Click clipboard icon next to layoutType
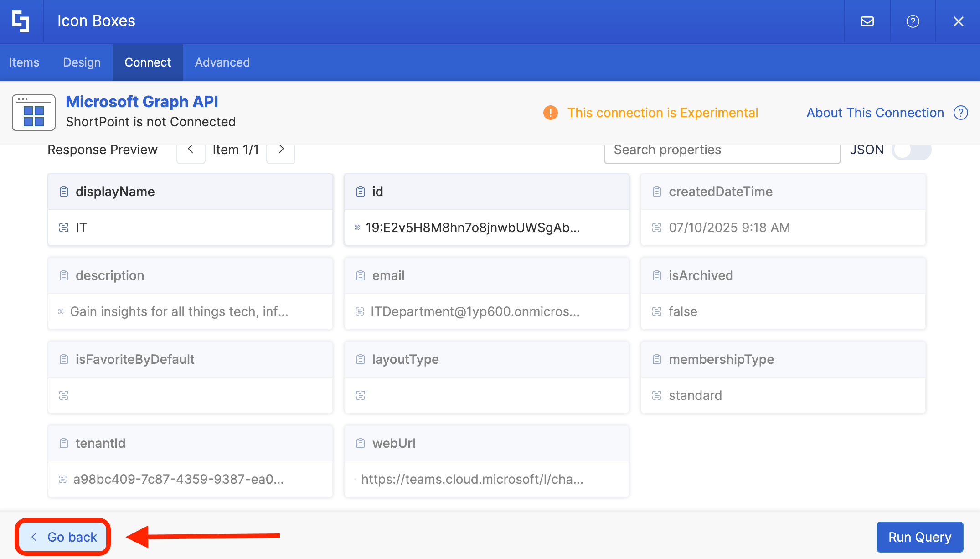This screenshot has width=980, height=559. coord(361,359)
